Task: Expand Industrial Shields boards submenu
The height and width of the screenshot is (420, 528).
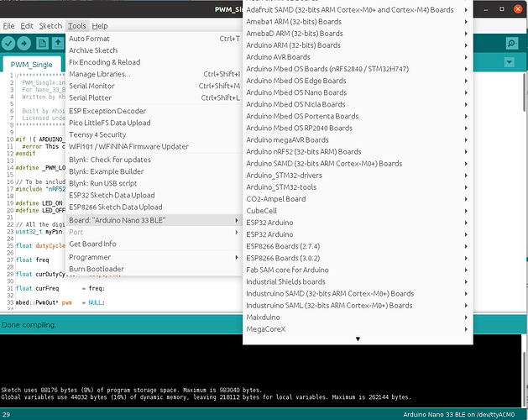Action: (x=358, y=281)
